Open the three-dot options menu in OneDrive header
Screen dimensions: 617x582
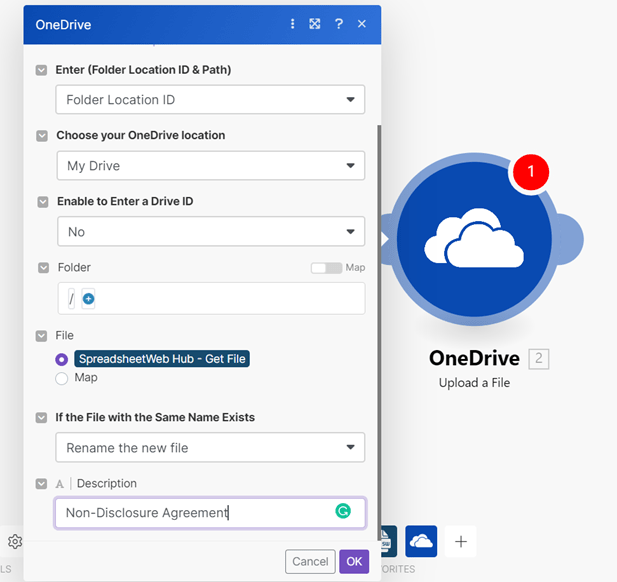(x=293, y=24)
